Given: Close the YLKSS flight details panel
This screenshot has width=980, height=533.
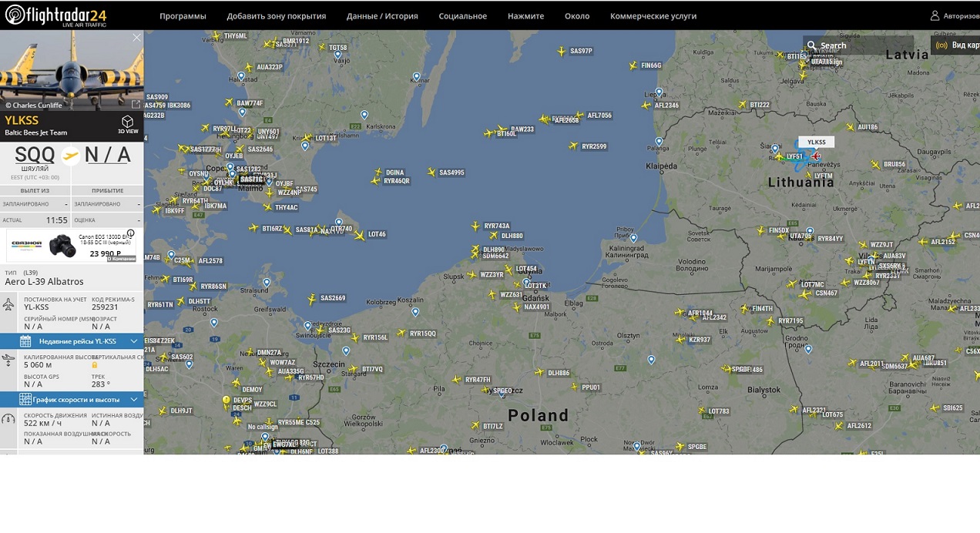Looking at the screenshot, I should click(136, 38).
